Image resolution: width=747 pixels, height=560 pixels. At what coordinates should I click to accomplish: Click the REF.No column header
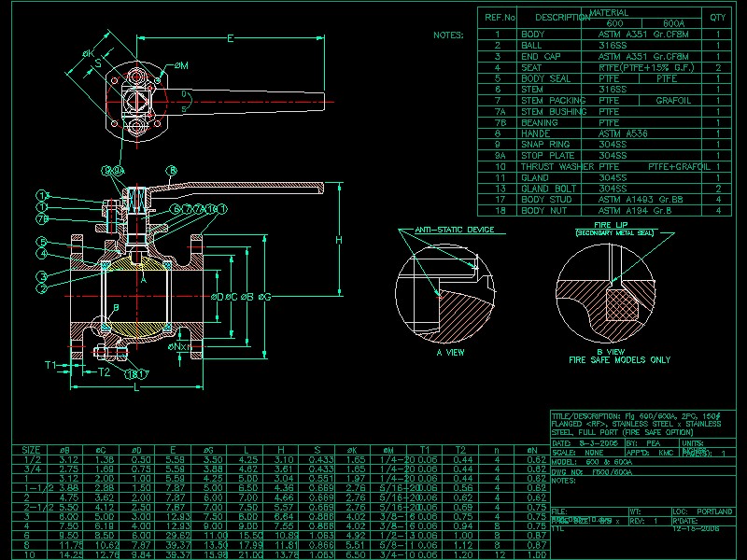(x=498, y=17)
